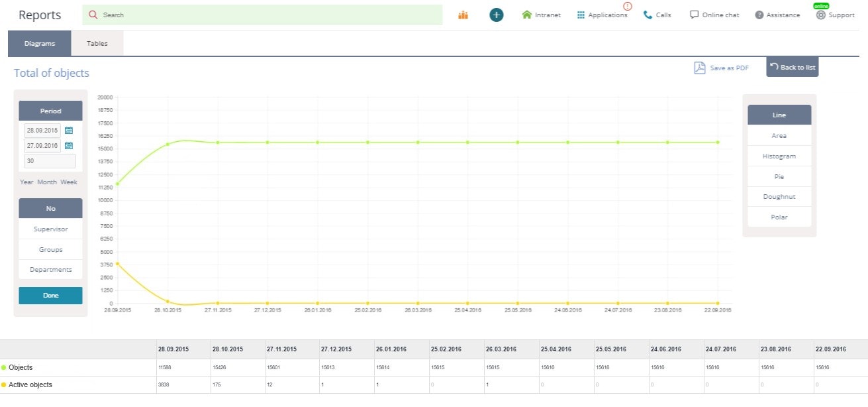Open the end date calendar picker
Viewport: 868px width, 407px height.
coord(70,145)
